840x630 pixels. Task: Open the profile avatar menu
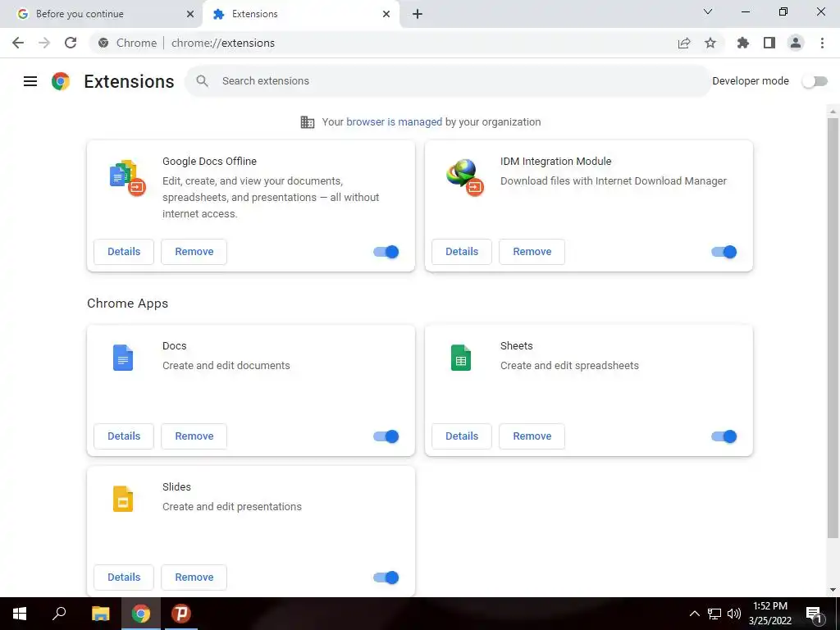(796, 43)
